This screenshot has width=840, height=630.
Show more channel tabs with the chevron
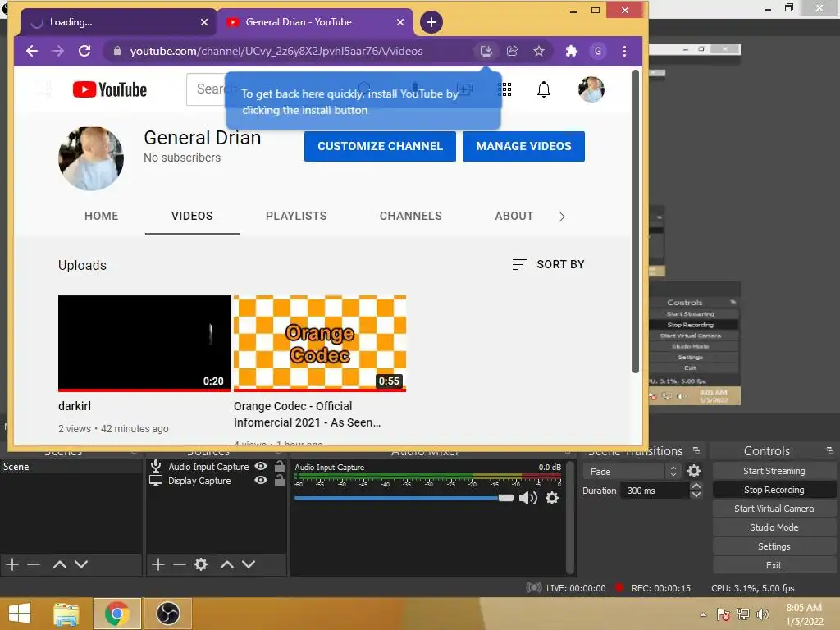click(561, 217)
